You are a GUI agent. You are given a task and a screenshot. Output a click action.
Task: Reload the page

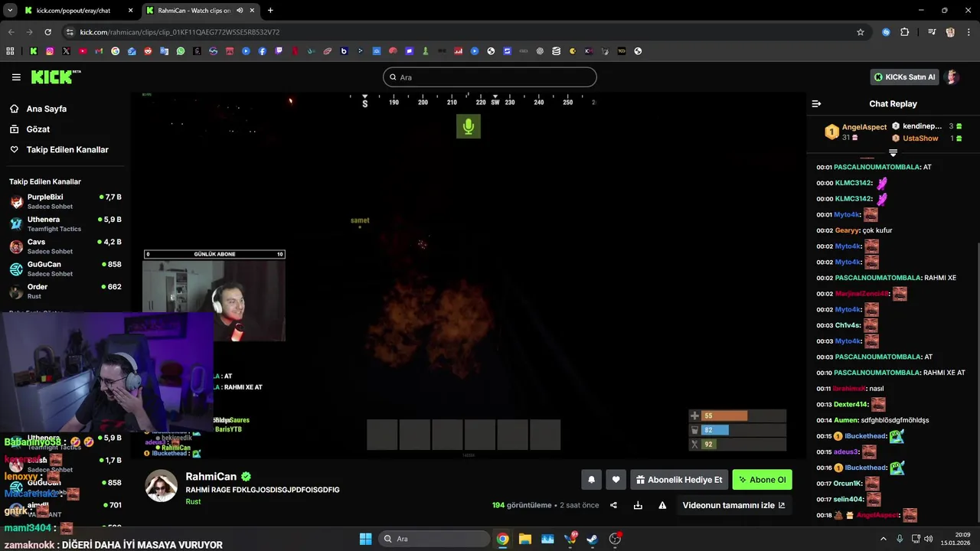(47, 32)
